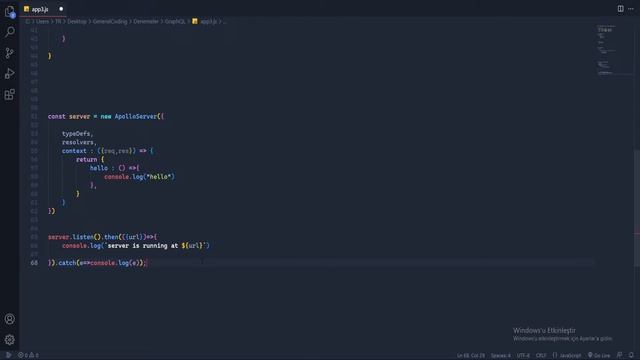
Task: Click the 'return {' line of code
Action: pos(90,159)
